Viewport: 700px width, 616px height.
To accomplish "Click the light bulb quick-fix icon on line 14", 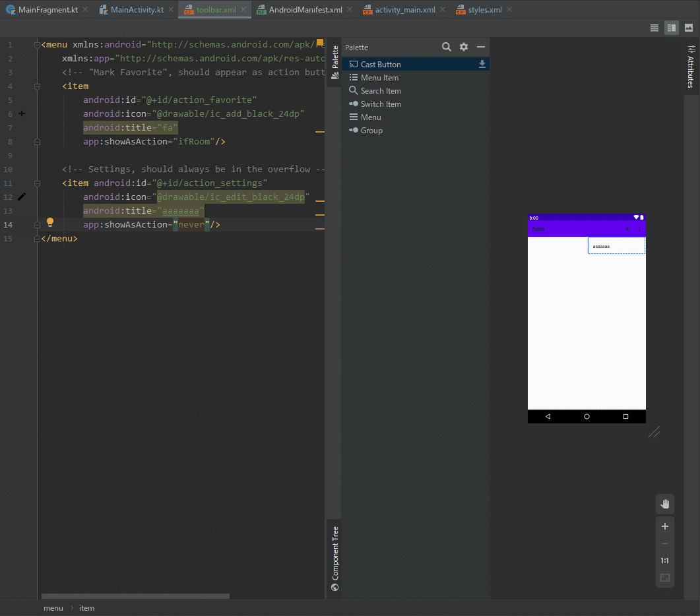I will pyautogui.click(x=49, y=222).
